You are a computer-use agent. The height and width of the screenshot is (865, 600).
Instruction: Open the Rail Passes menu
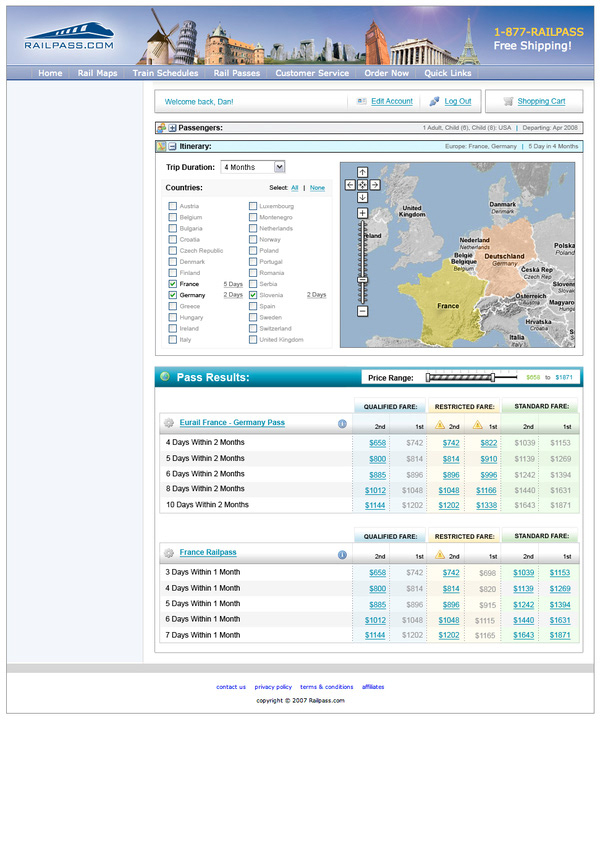tap(237, 73)
